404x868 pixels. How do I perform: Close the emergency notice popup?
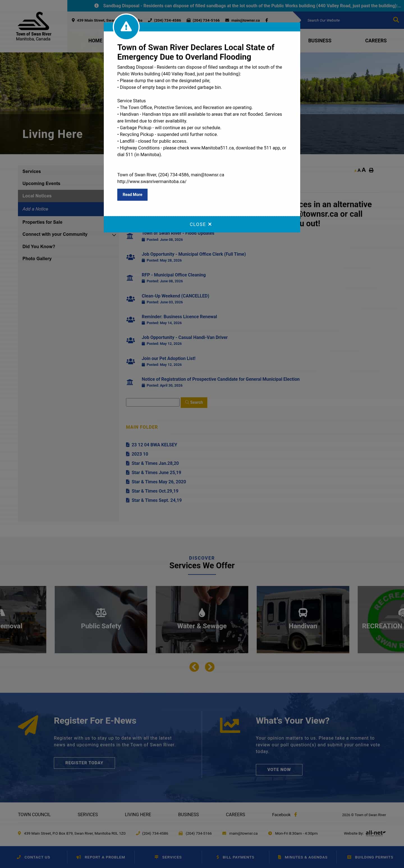(202, 224)
